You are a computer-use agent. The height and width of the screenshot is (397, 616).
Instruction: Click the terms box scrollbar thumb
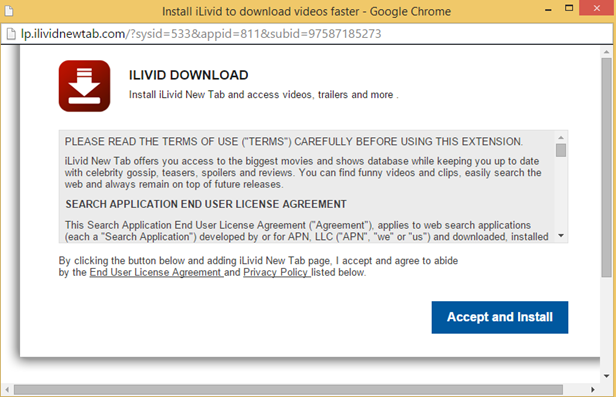pos(561,150)
